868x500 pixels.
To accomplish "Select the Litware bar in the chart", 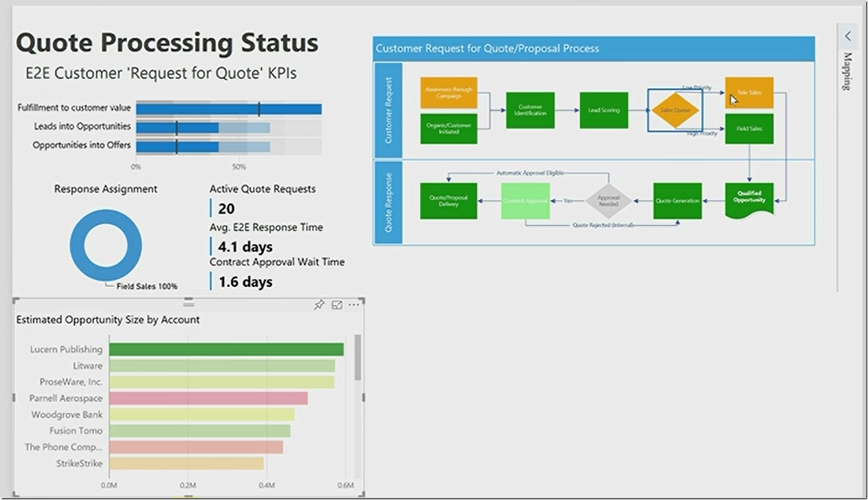I will 222,366.
